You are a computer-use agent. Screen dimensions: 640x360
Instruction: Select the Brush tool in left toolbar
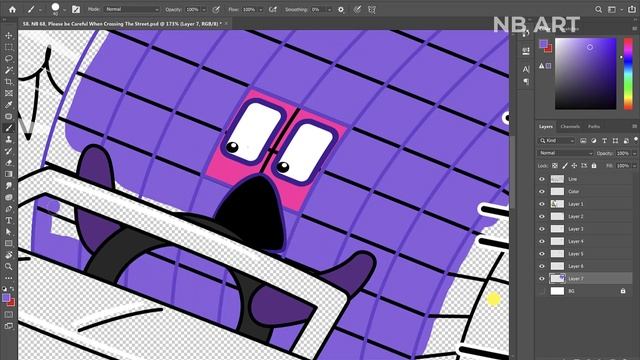point(9,128)
